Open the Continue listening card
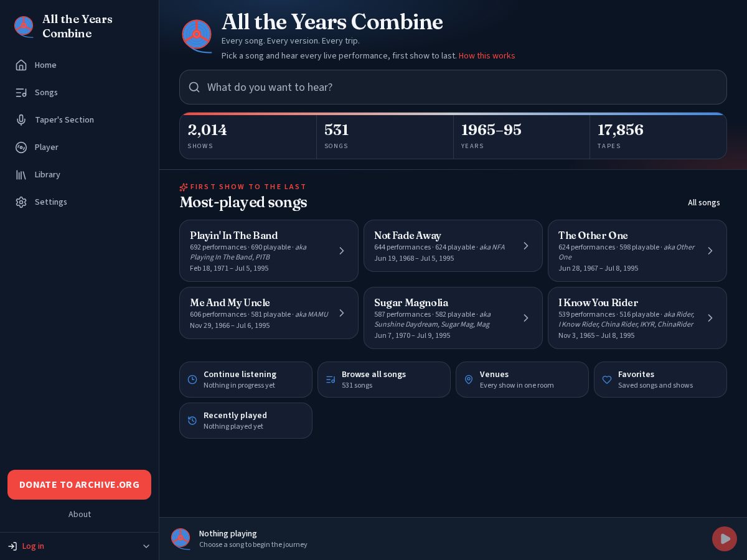Screen dimensions: 747x560 pyautogui.click(x=246, y=380)
